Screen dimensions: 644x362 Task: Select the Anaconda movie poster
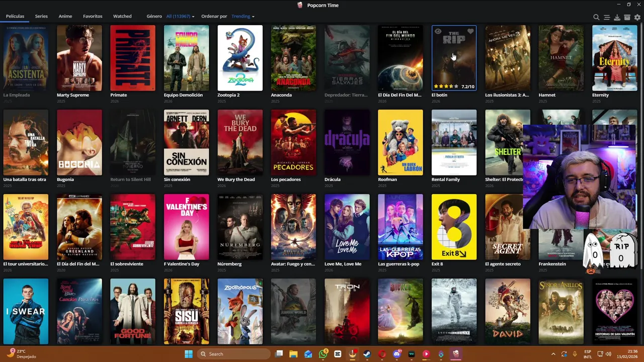point(293,58)
